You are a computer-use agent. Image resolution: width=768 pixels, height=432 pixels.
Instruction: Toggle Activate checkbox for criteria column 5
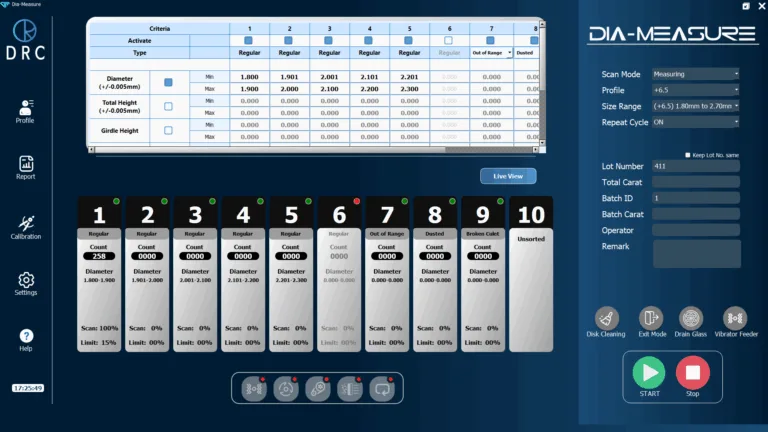pyautogui.click(x=408, y=41)
